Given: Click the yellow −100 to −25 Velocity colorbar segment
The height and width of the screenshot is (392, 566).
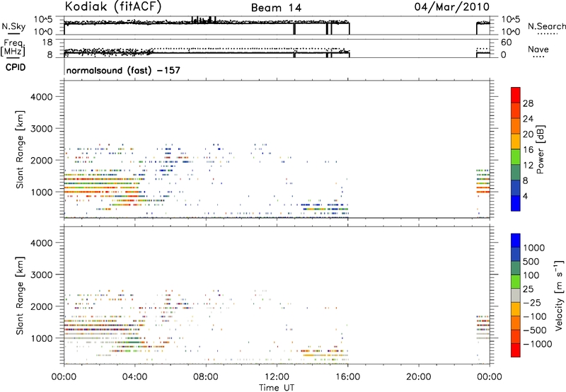Looking at the screenshot, I should 516,309.
